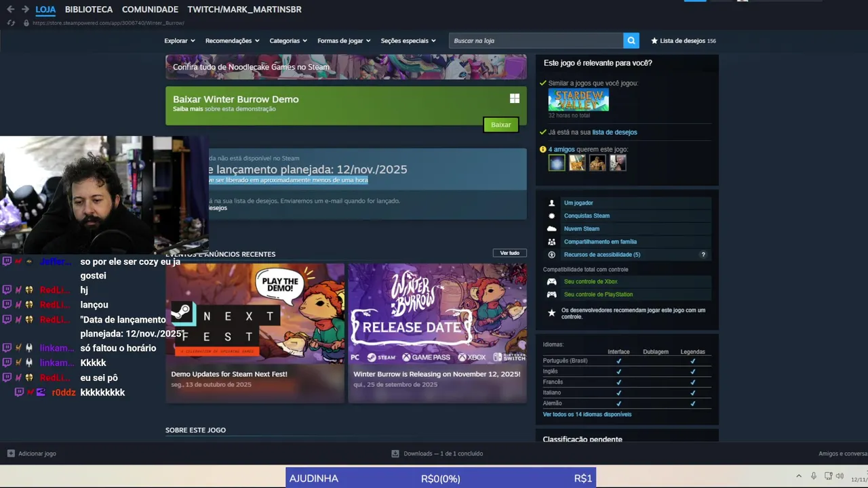This screenshot has width=868, height=488.
Task: Open the Noodlecake Games publisher banner
Action: pyautogui.click(x=346, y=67)
